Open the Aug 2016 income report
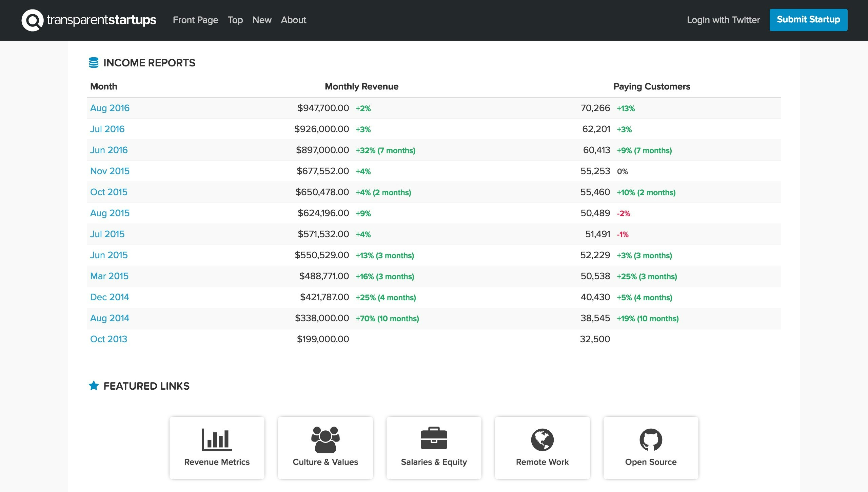 coord(110,108)
